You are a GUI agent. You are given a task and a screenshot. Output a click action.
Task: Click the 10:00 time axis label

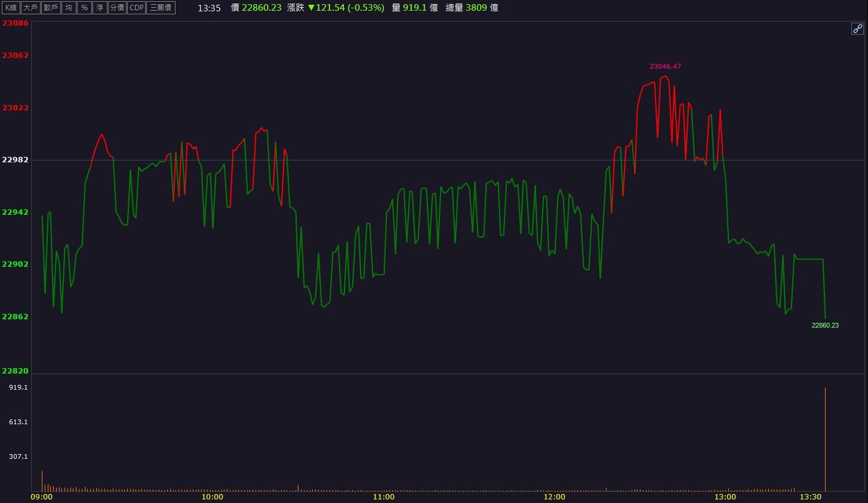tap(213, 496)
